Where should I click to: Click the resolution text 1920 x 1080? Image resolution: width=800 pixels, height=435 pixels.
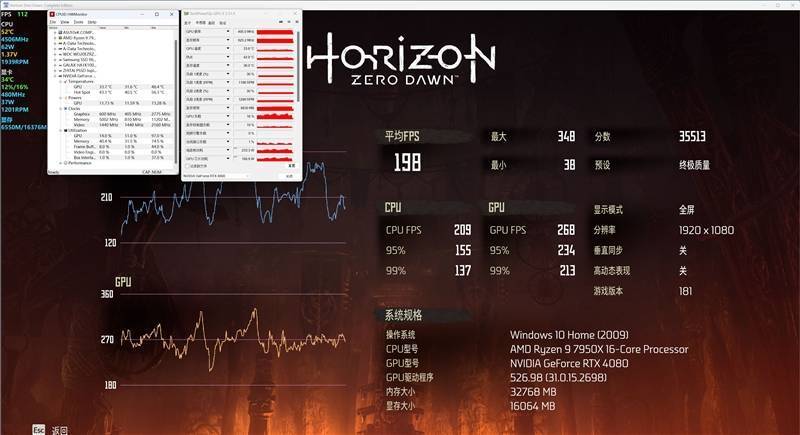[707, 230]
